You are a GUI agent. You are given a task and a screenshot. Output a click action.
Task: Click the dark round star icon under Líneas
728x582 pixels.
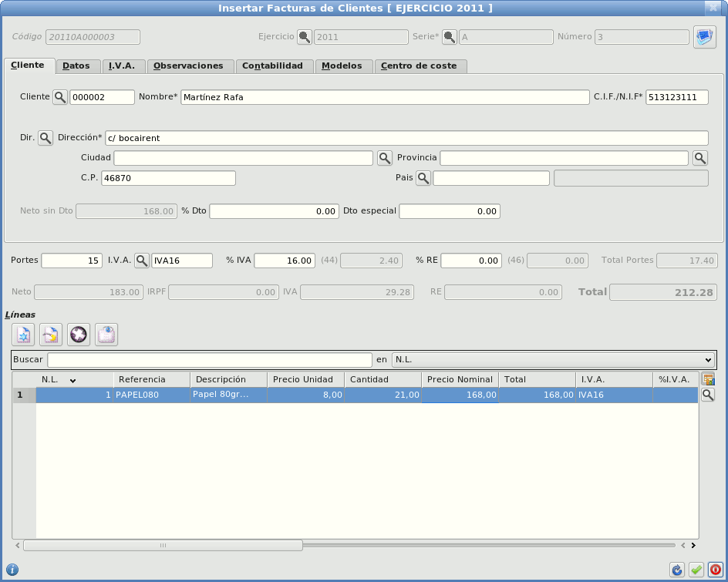[x=79, y=335]
